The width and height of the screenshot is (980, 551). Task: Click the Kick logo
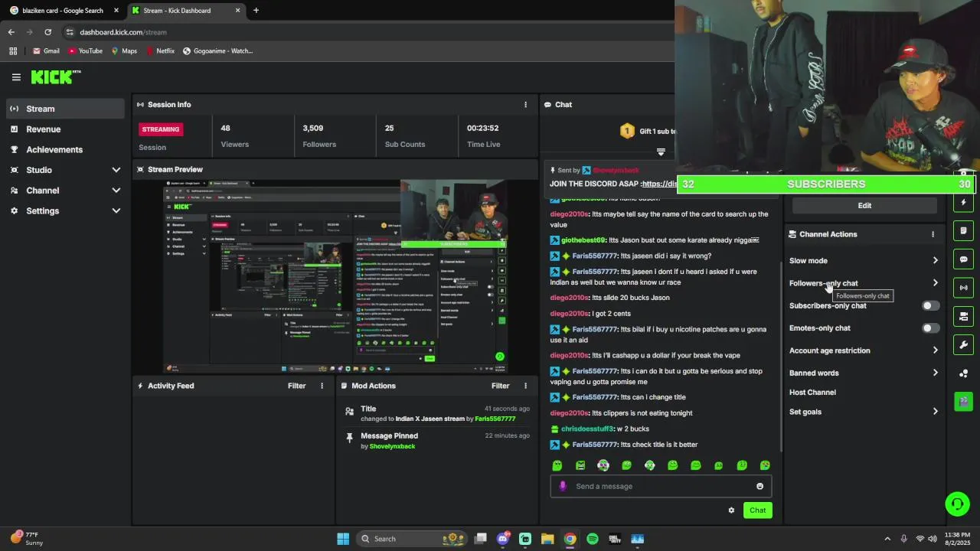click(x=55, y=77)
